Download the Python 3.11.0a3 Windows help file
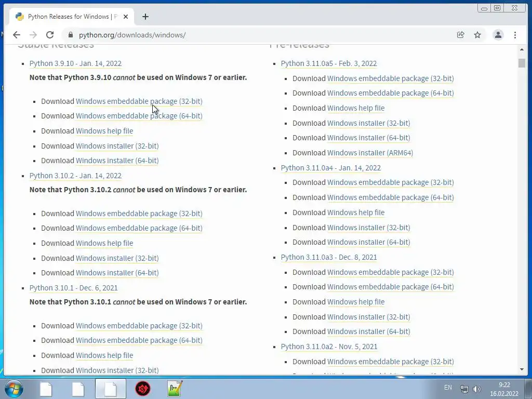The width and height of the screenshot is (532, 399). (x=356, y=302)
